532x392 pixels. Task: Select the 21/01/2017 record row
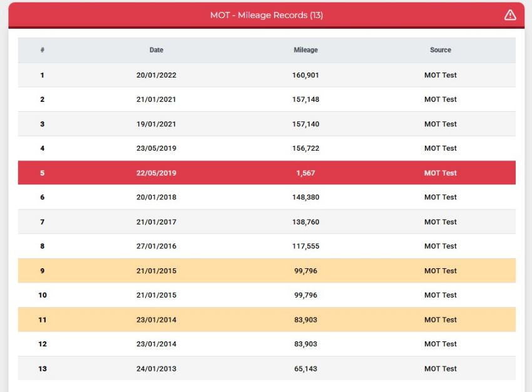click(267, 221)
